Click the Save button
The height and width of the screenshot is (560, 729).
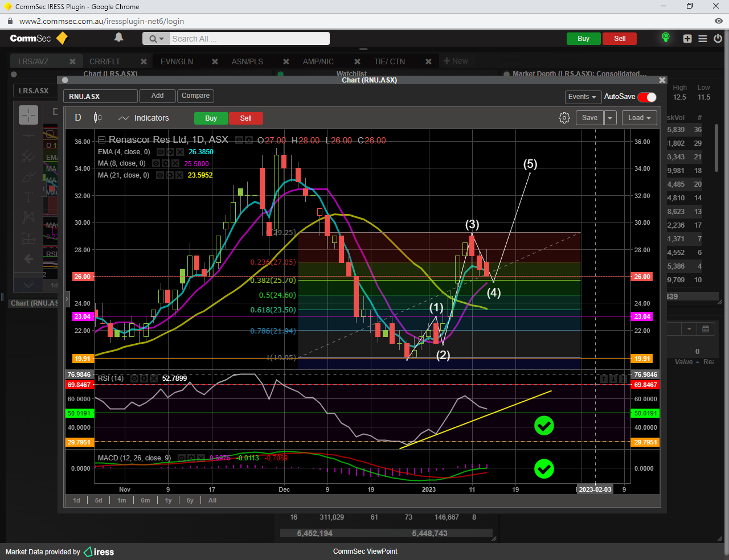(589, 118)
